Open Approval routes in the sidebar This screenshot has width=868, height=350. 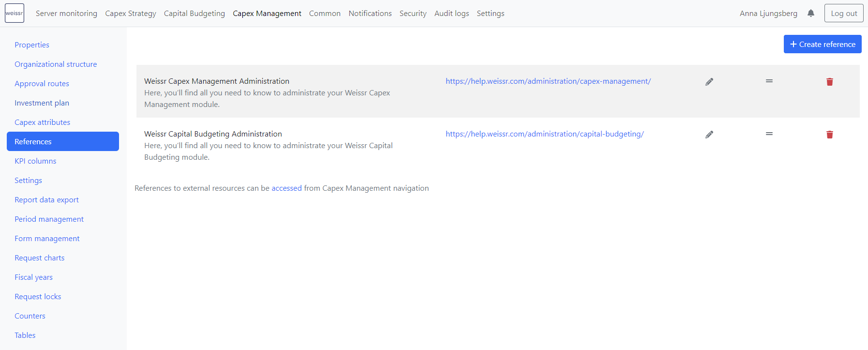pos(42,83)
